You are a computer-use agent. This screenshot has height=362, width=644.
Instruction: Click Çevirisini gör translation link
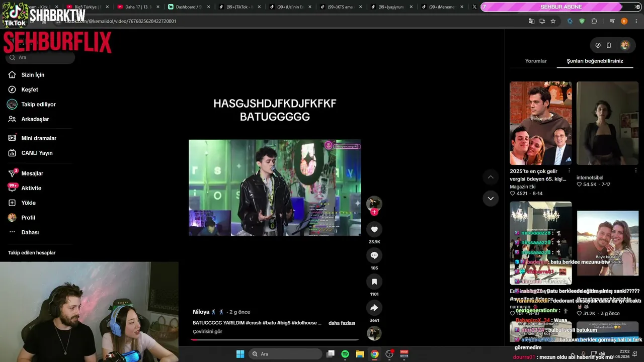[207, 332]
